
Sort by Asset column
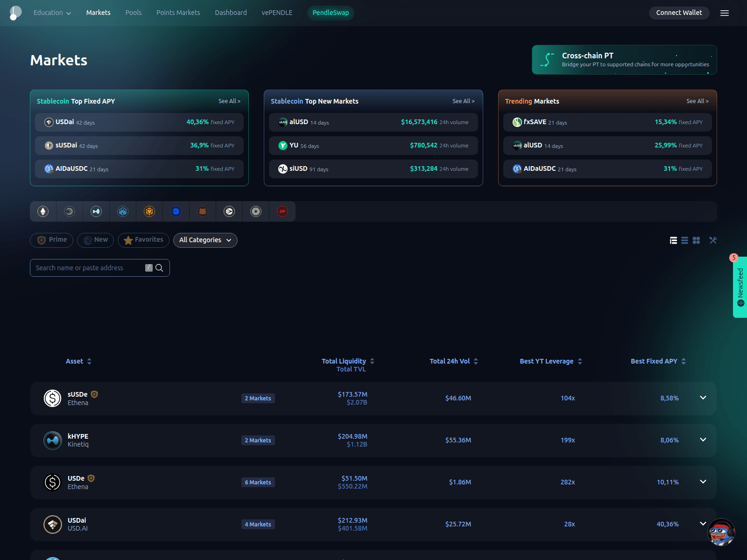tap(78, 361)
